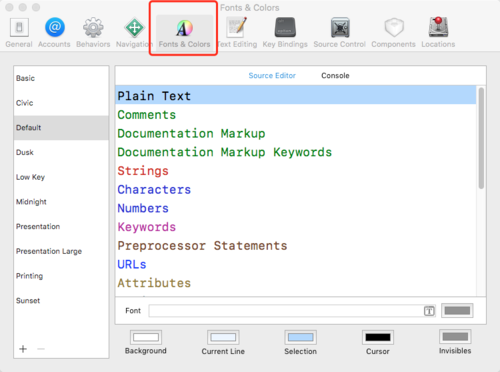Image resolution: width=500 pixels, height=372 pixels.
Task: Open the Invisibles color well
Action: 455,337
